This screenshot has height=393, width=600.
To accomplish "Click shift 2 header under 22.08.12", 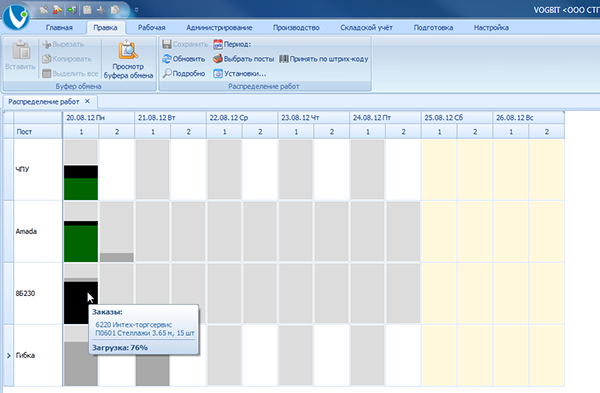I will tap(260, 132).
